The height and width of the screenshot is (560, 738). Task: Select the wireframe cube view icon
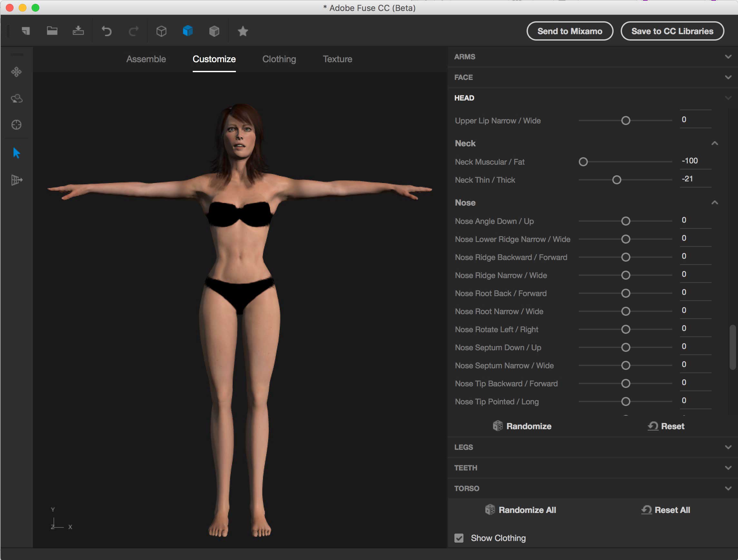(x=161, y=31)
